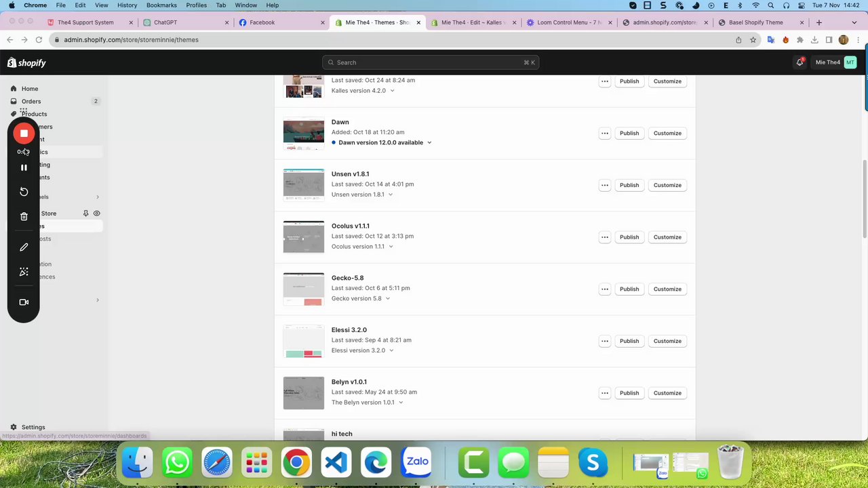The height and width of the screenshot is (488, 868).
Task: Expand the Apps section chevron
Action: coord(97,300)
